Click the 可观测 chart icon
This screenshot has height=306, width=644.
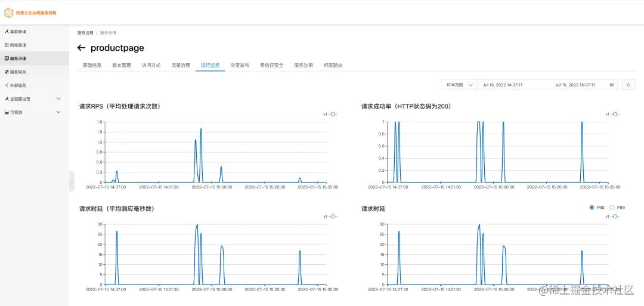(7, 112)
